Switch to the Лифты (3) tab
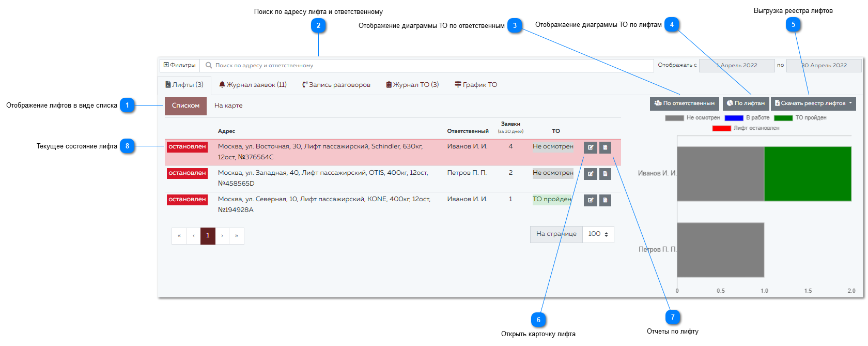The image size is (868, 346). point(184,85)
